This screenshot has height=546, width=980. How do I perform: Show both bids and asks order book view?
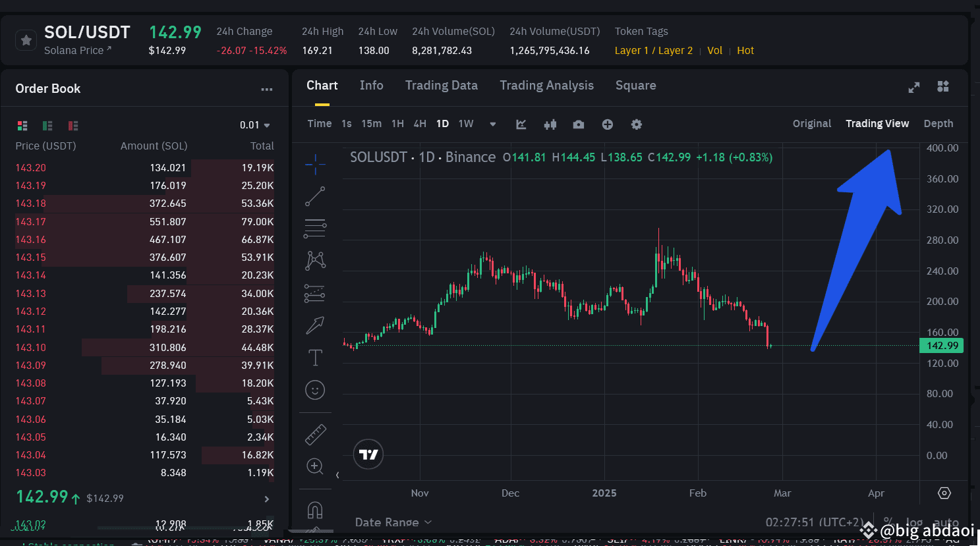(x=22, y=125)
